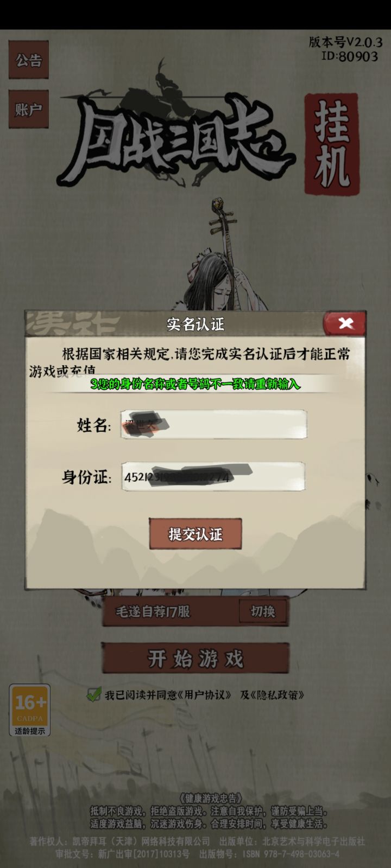This screenshot has height=868, width=391.
Task: Select the 毛遂自荐17服 server label
Action: click(x=153, y=611)
